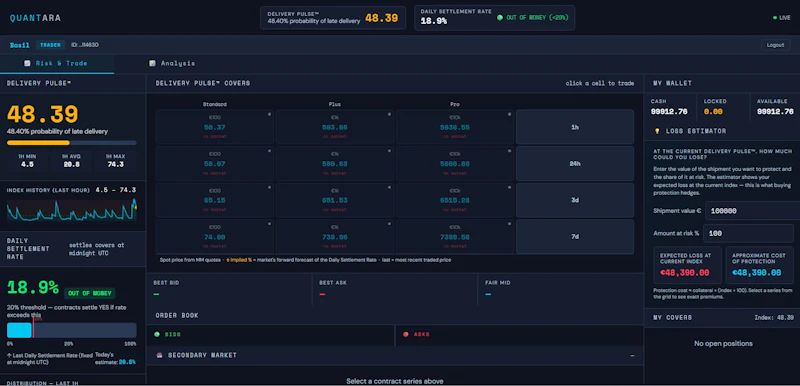
Task: Trade the Plus 7d cover at 739.96
Action: click(x=335, y=237)
